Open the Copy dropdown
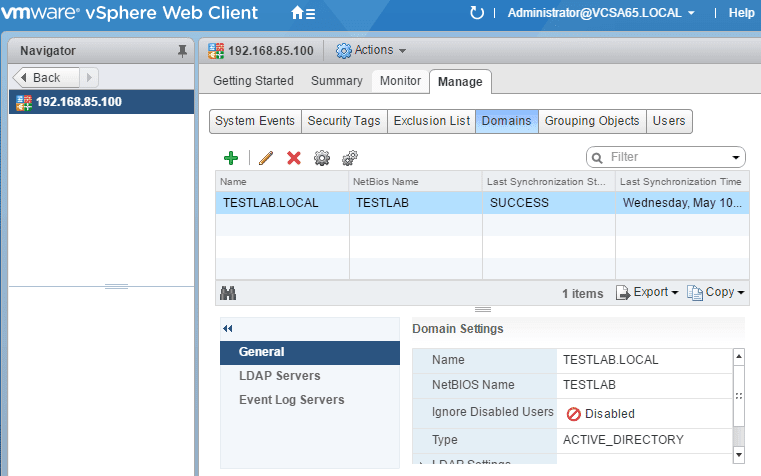 click(x=717, y=293)
